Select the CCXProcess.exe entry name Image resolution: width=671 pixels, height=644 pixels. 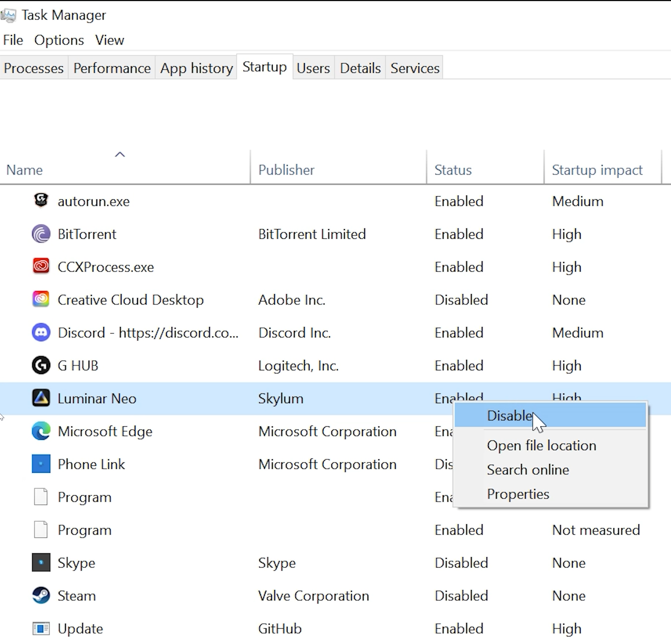105,267
